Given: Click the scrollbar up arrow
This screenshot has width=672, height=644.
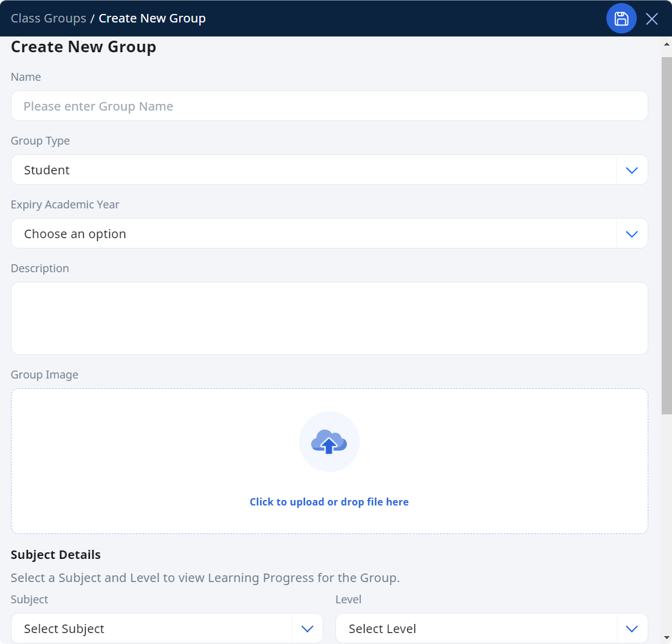Looking at the screenshot, I should 666,43.
